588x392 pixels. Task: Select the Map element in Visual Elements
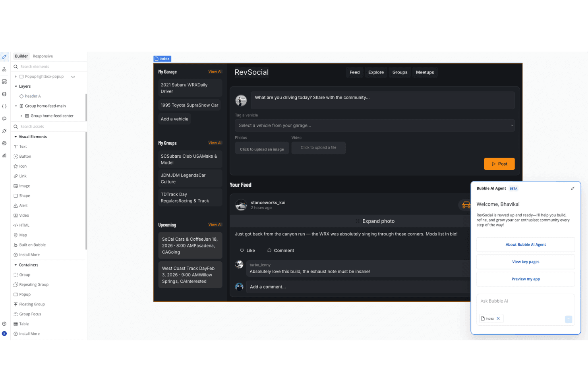[20, 235]
